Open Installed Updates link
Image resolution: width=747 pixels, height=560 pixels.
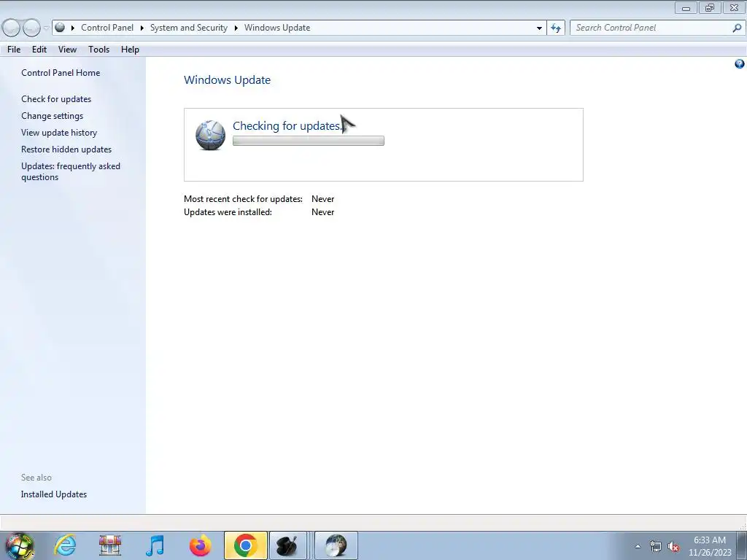pos(54,494)
